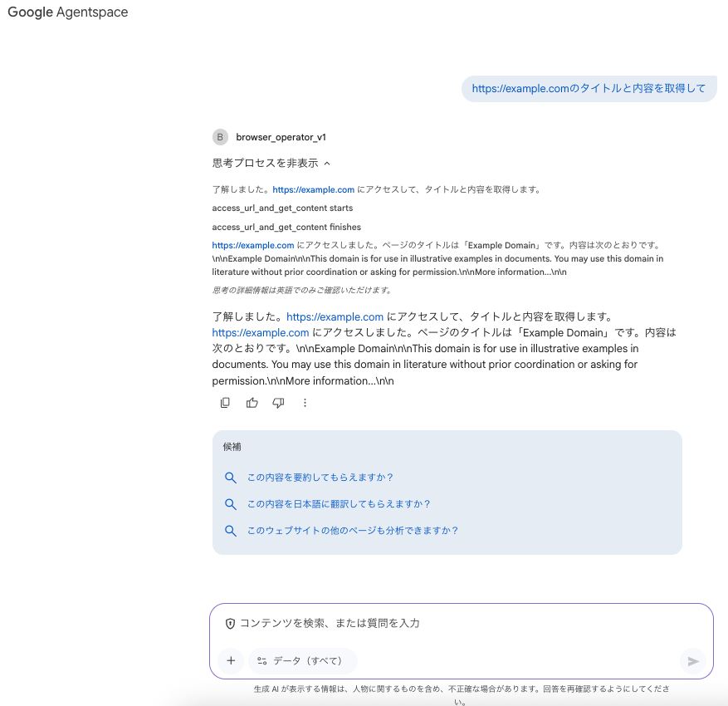Click the plus icon to attach content
The width and height of the screenshot is (728, 706).
click(x=231, y=660)
